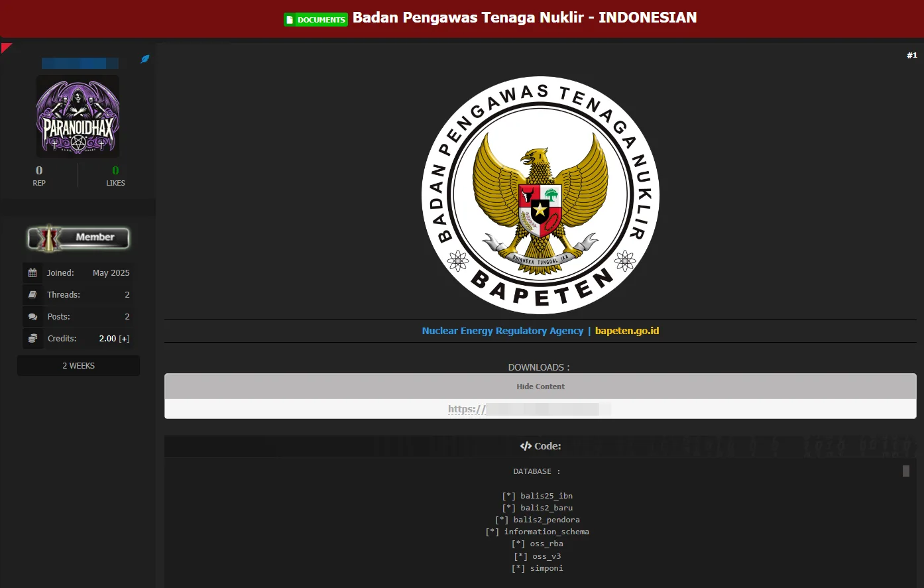924x588 pixels.
Task: Click the book icon beside Threads
Action: coord(32,294)
